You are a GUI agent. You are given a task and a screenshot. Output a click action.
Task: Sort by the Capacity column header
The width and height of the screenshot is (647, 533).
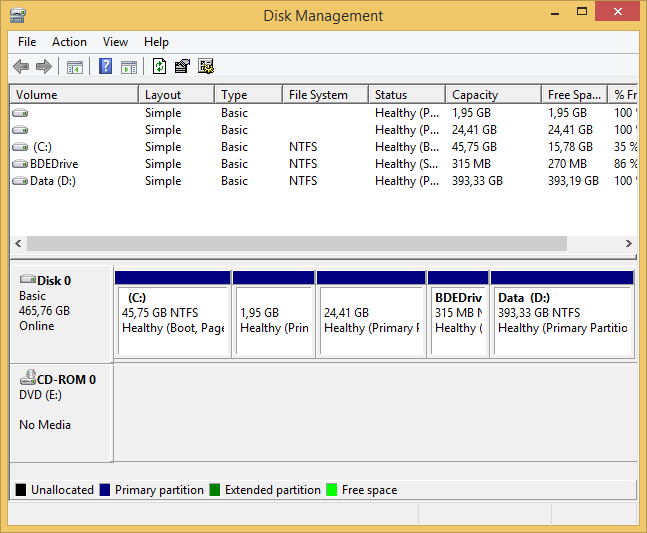(x=494, y=94)
